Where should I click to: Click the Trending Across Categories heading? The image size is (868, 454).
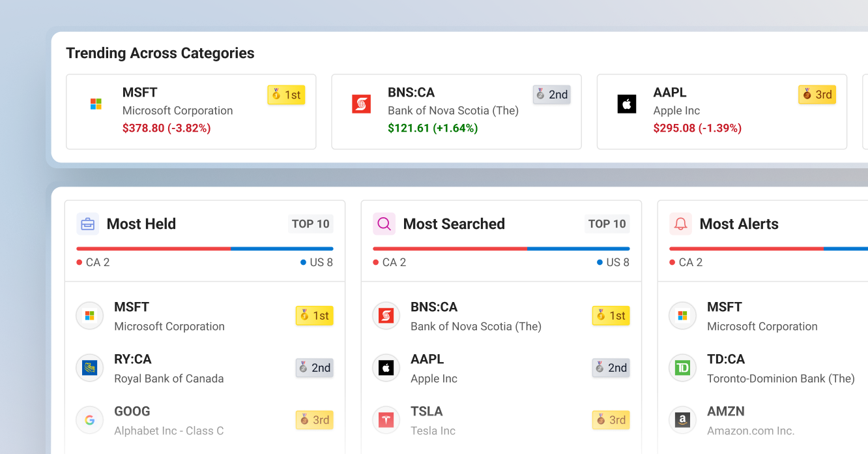click(x=160, y=53)
